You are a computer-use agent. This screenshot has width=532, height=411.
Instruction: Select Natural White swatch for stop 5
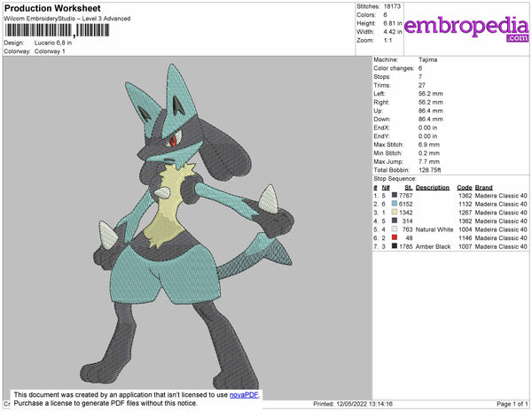pos(395,229)
